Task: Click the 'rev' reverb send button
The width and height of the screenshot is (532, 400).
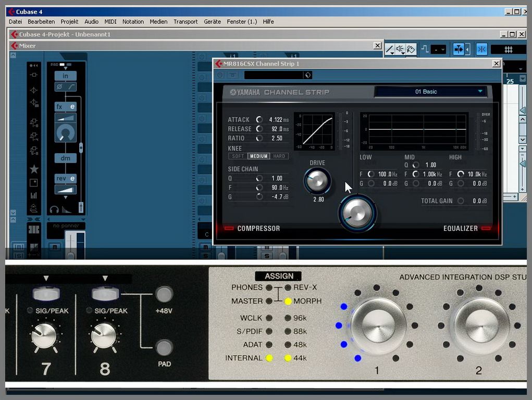Action: tap(61, 179)
